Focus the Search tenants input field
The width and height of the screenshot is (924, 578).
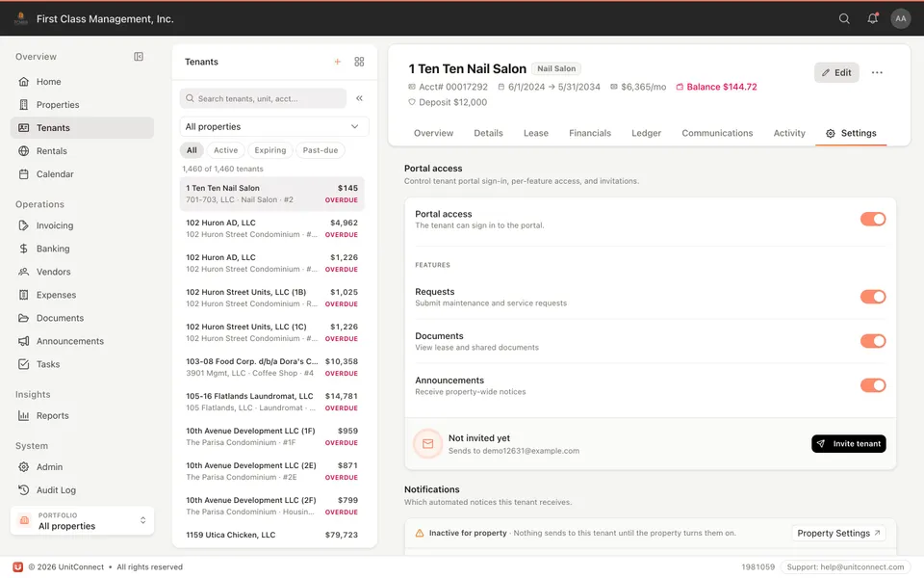coord(263,98)
